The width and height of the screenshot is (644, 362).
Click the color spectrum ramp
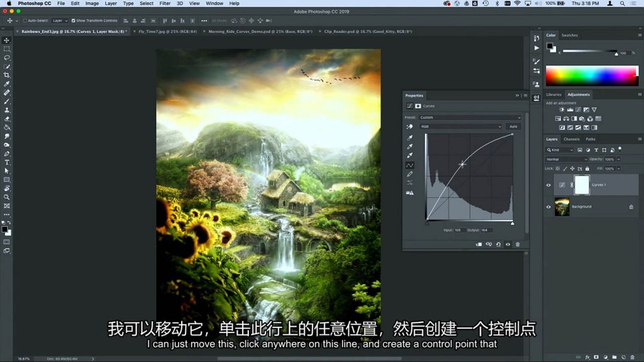pyautogui.click(x=592, y=76)
